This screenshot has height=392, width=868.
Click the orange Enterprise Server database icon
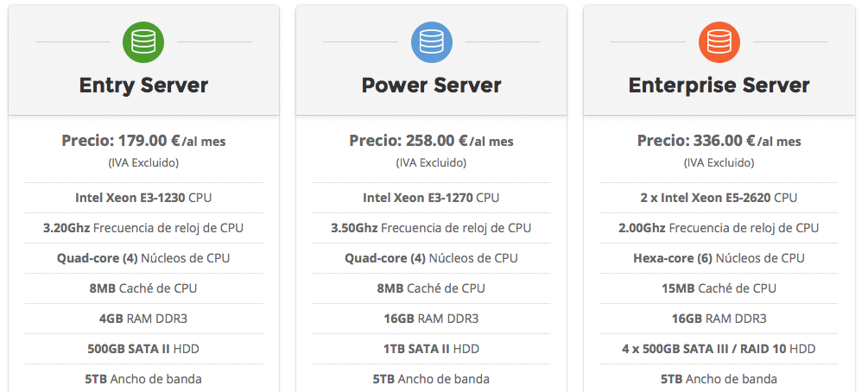pos(719,41)
